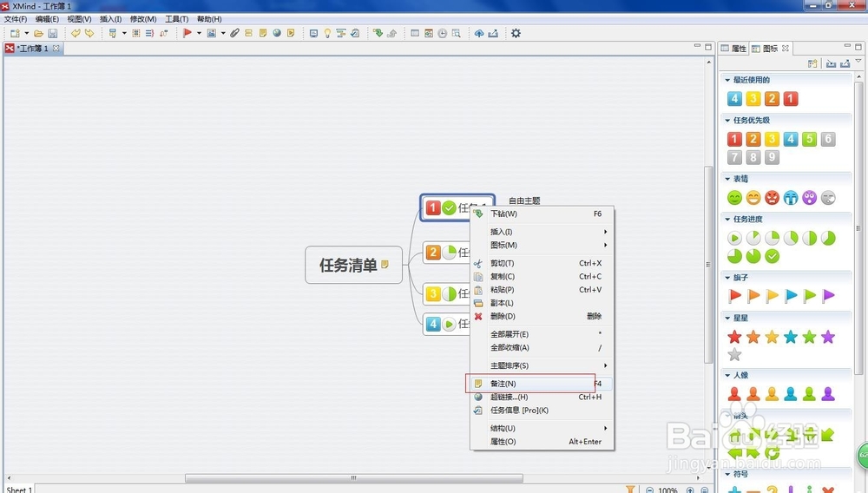The image size is (868, 493).
Task: Open the 文件(F) menu
Action: [16, 19]
